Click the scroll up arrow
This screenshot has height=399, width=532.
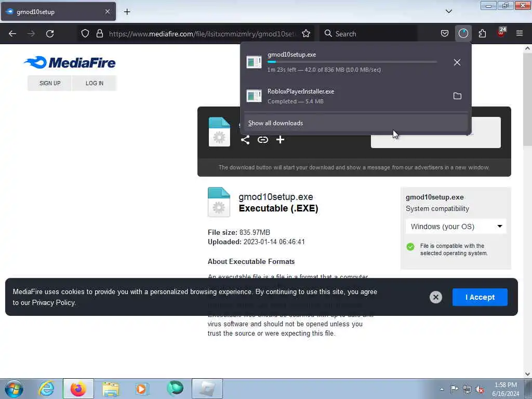click(527, 48)
